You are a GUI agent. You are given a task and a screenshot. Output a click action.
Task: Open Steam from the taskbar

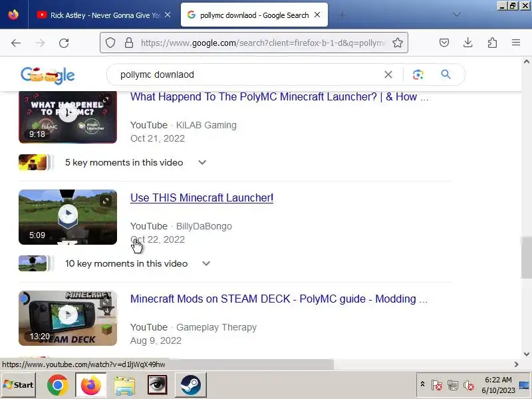[191, 385]
